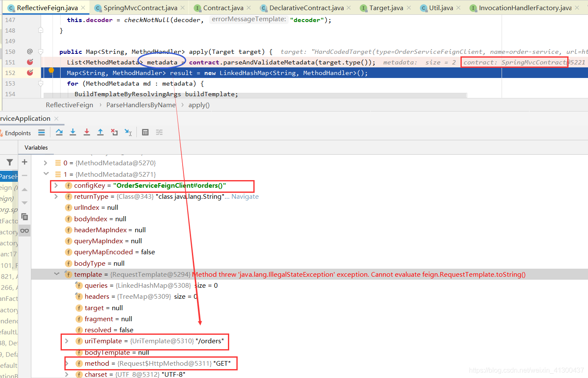Close the rviceApplication debug session tab

click(56, 119)
